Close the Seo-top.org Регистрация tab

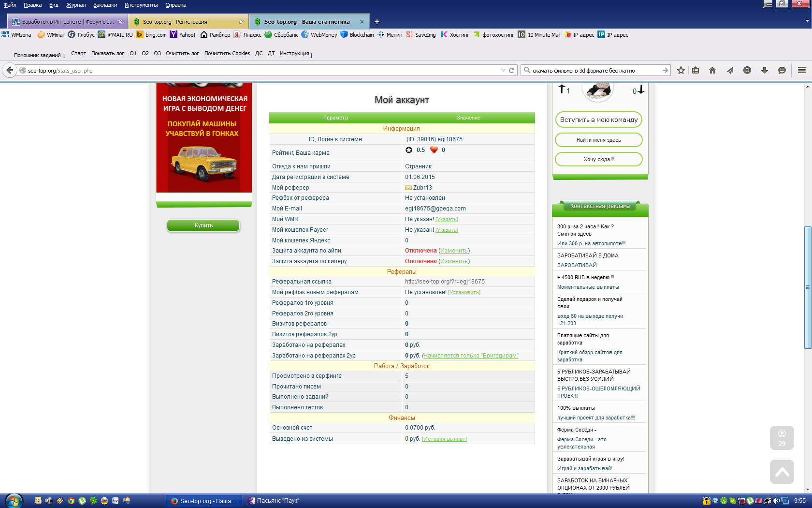click(x=241, y=22)
